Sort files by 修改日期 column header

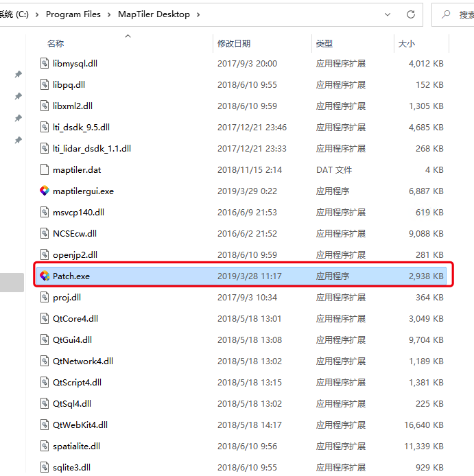click(x=234, y=44)
